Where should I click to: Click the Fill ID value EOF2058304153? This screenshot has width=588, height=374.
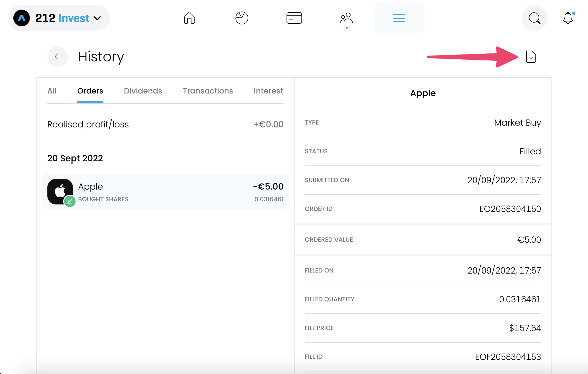(508, 357)
